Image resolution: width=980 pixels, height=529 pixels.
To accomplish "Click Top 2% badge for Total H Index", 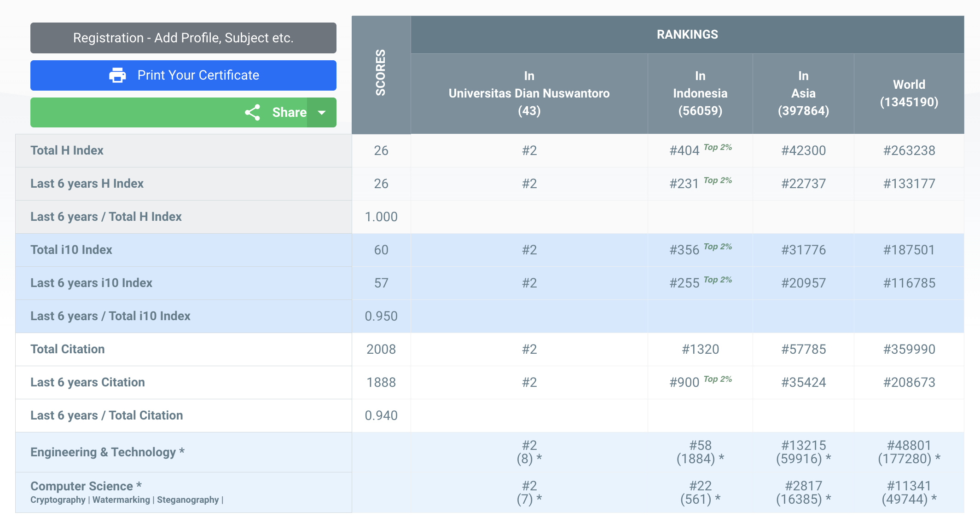I will 718,147.
